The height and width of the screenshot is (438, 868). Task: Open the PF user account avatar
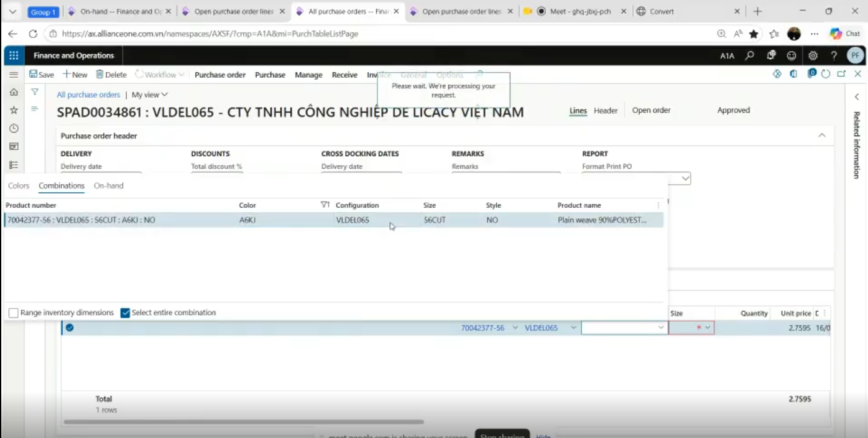(x=856, y=55)
